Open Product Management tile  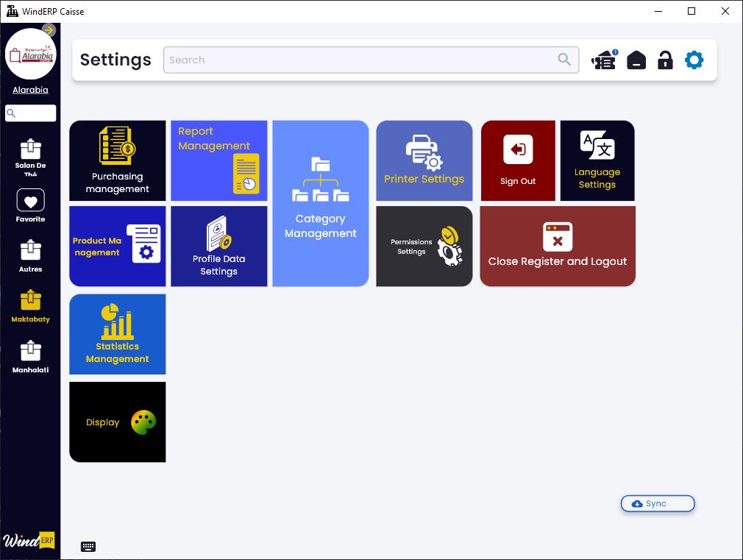point(118,246)
